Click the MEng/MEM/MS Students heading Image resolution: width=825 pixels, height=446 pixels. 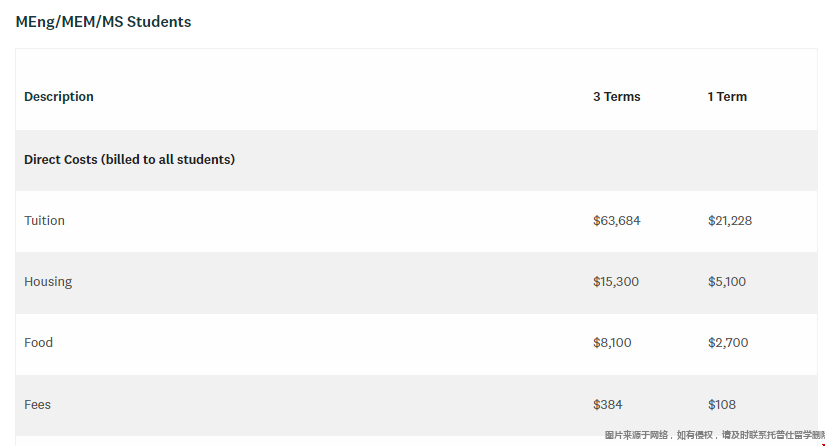pyautogui.click(x=103, y=22)
